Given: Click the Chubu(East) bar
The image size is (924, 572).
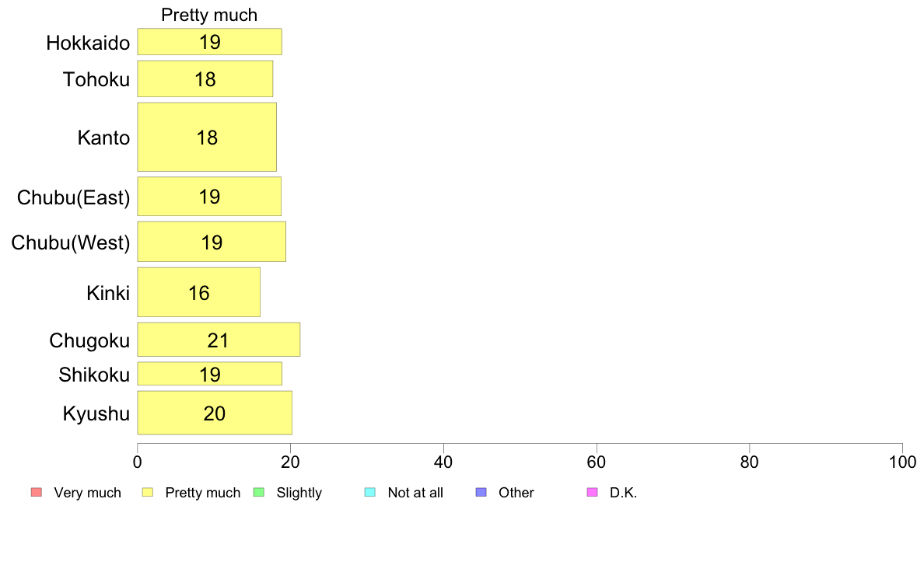Looking at the screenshot, I should point(209,197).
